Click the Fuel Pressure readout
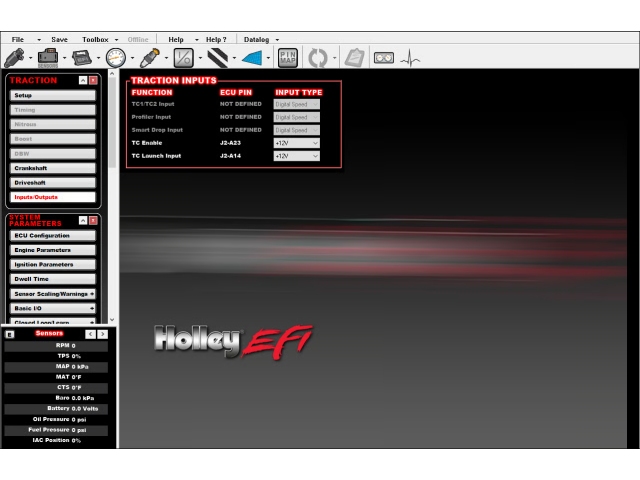 click(x=56, y=430)
